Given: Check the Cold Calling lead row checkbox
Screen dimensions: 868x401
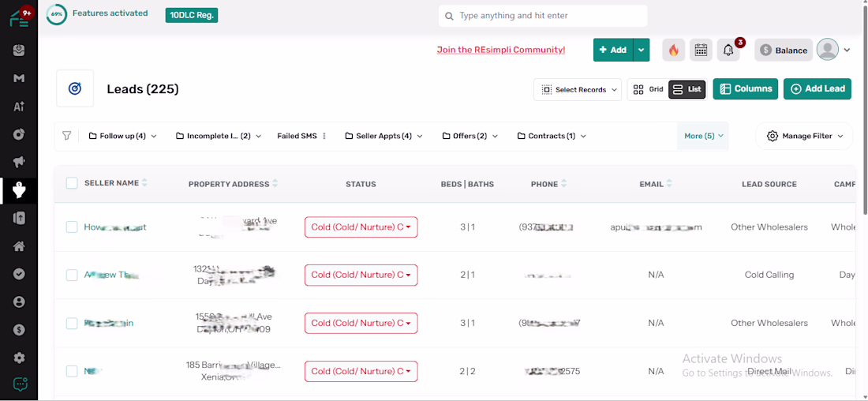Looking at the screenshot, I should click(72, 275).
